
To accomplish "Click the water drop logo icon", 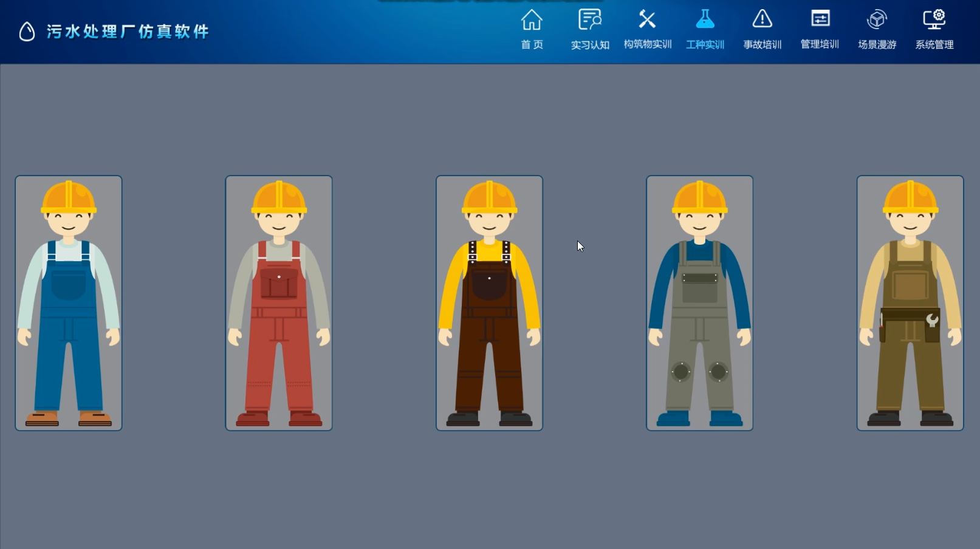I will pos(27,32).
